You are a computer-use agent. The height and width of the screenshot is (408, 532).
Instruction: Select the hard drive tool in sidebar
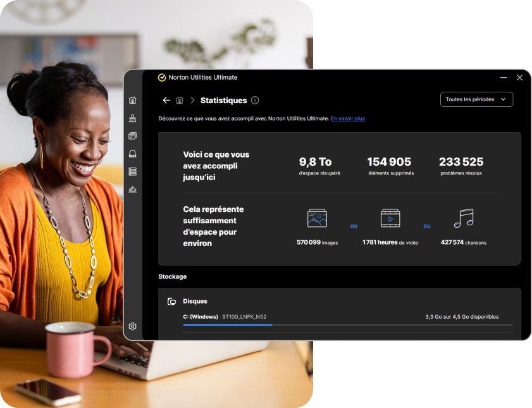coord(132,153)
